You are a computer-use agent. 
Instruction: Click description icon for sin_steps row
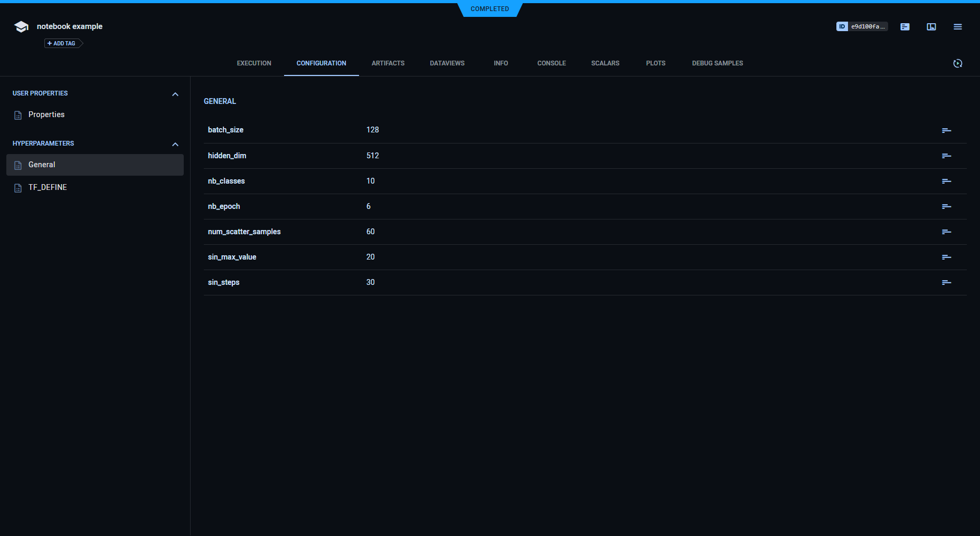[946, 282]
